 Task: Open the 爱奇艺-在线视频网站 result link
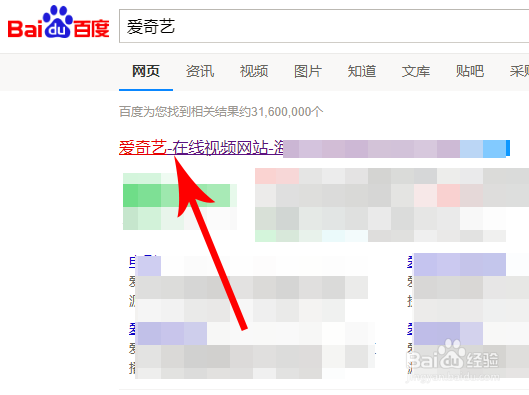click(x=201, y=148)
